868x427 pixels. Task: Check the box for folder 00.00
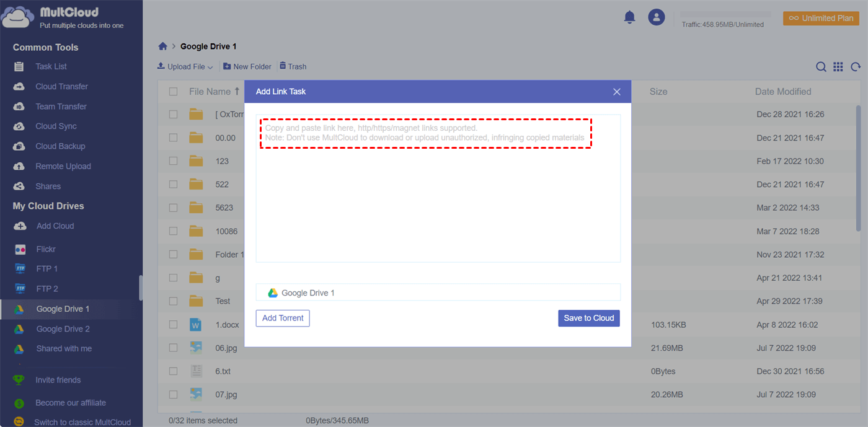[174, 138]
